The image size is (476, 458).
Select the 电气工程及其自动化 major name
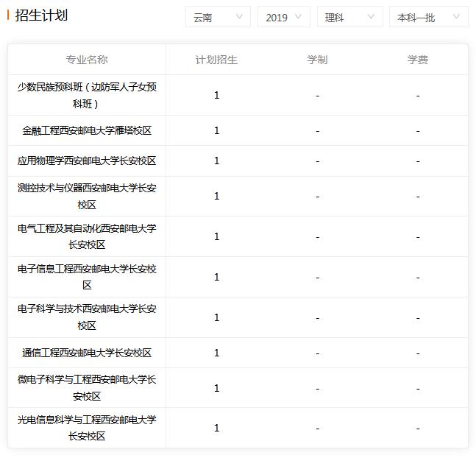(87, 236)
